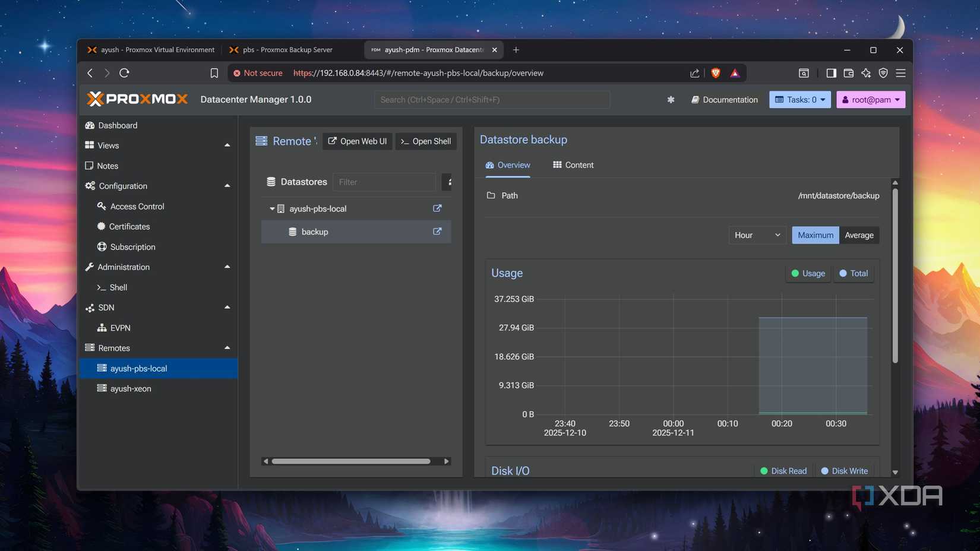Click the Open Web UI button

(x=357, y=141)
